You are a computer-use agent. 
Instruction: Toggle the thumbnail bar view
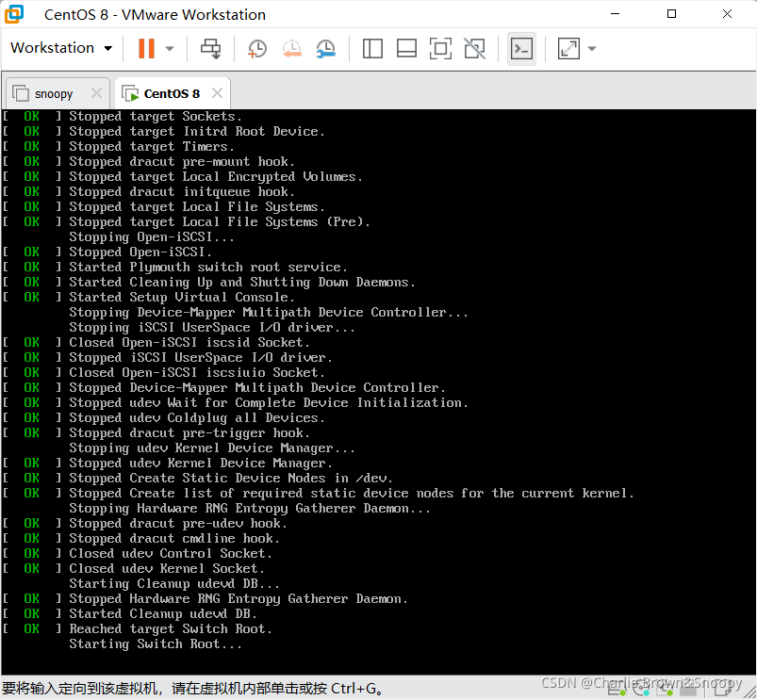[406, 48]
